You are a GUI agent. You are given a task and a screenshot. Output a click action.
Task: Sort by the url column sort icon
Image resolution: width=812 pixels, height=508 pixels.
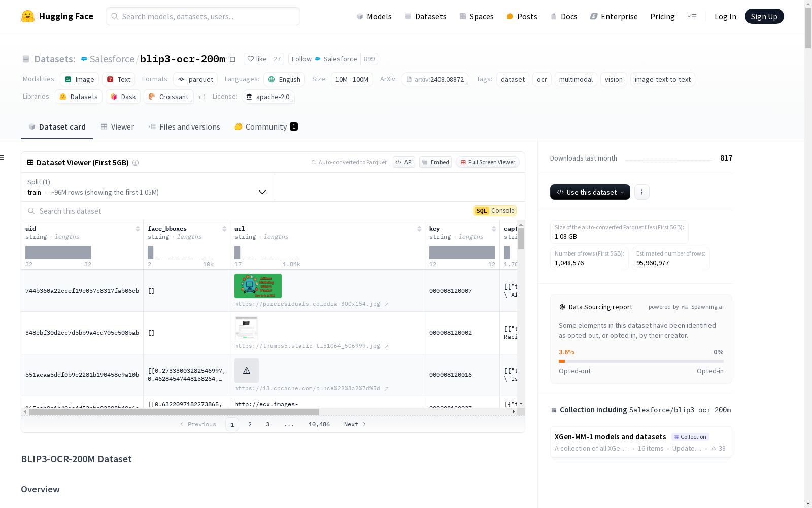point(419,229)
